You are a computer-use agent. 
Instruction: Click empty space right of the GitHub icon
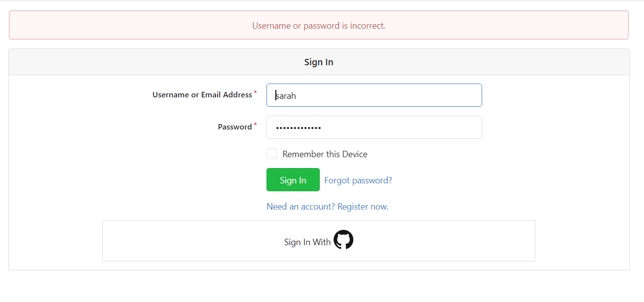point(444,241)
